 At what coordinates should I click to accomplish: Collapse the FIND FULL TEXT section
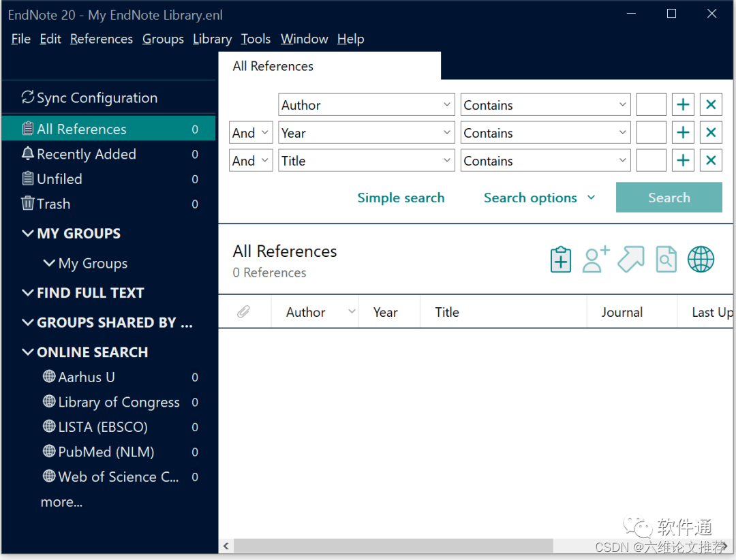tap(28, 292)
